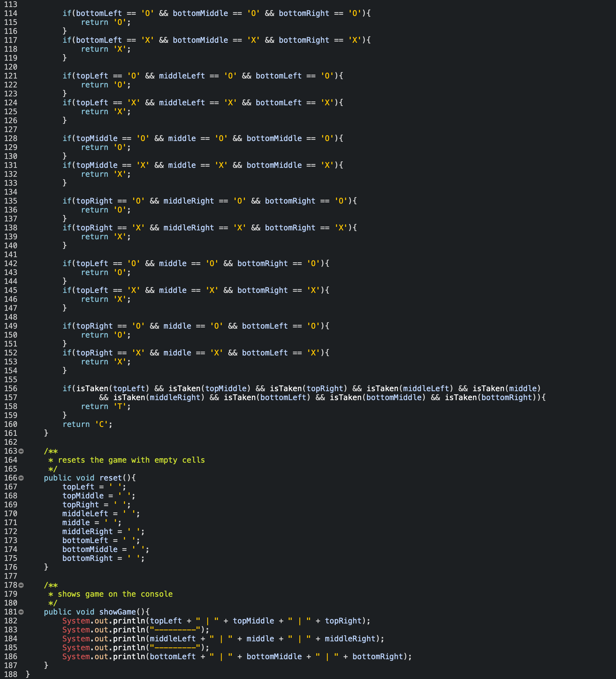Collapse the showGame() method fold marker
Image resolution: width=616 pixels, height=679 pixels.
click(x=21, y=612)
